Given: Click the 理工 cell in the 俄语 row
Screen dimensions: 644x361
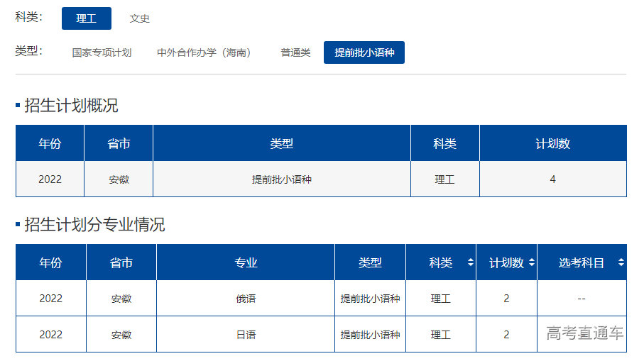Looking at the screenshot, I should tap(441, 299).
